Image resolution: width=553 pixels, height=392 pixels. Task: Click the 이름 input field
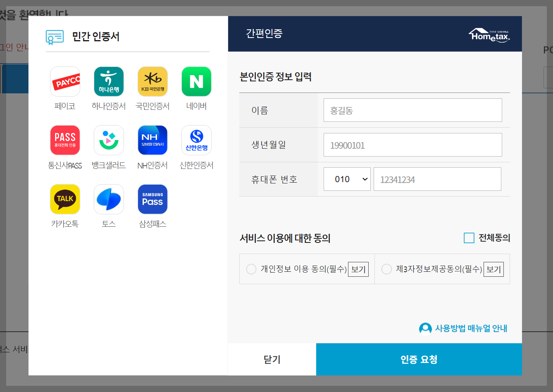(x=413, y=110)
